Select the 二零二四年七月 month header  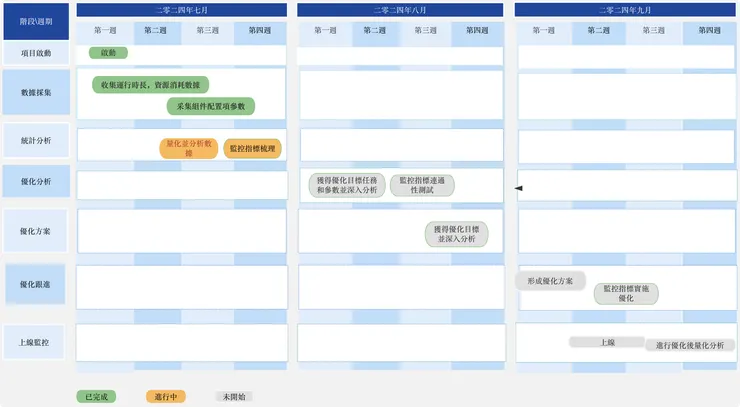[182, 10]
